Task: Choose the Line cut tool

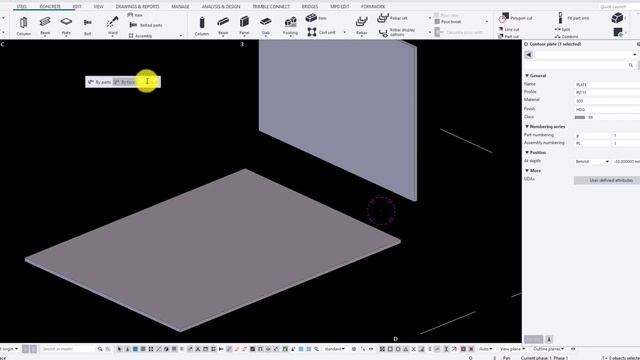Action: pyautogui.click(x=509, y=29)
